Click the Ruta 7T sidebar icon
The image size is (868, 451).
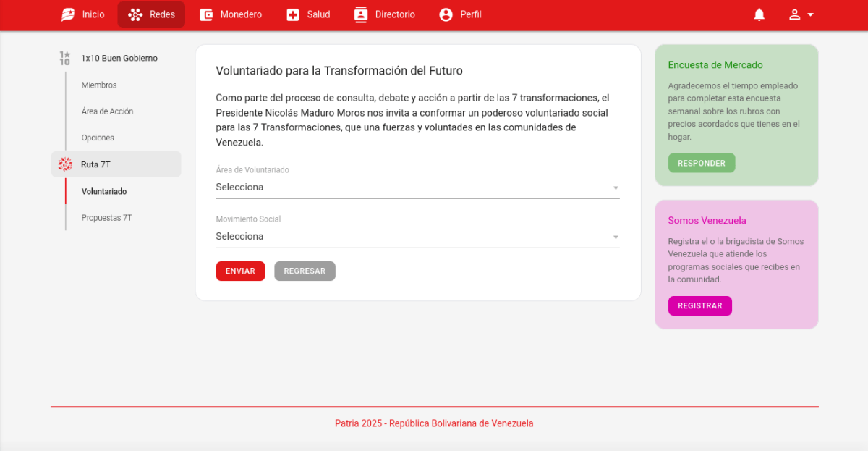click(x=65, y=164)
